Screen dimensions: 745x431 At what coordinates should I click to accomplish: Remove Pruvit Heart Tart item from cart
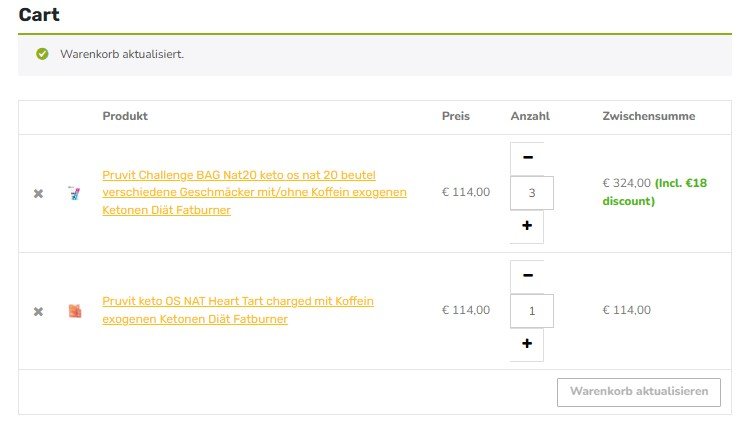coord(38,311)
